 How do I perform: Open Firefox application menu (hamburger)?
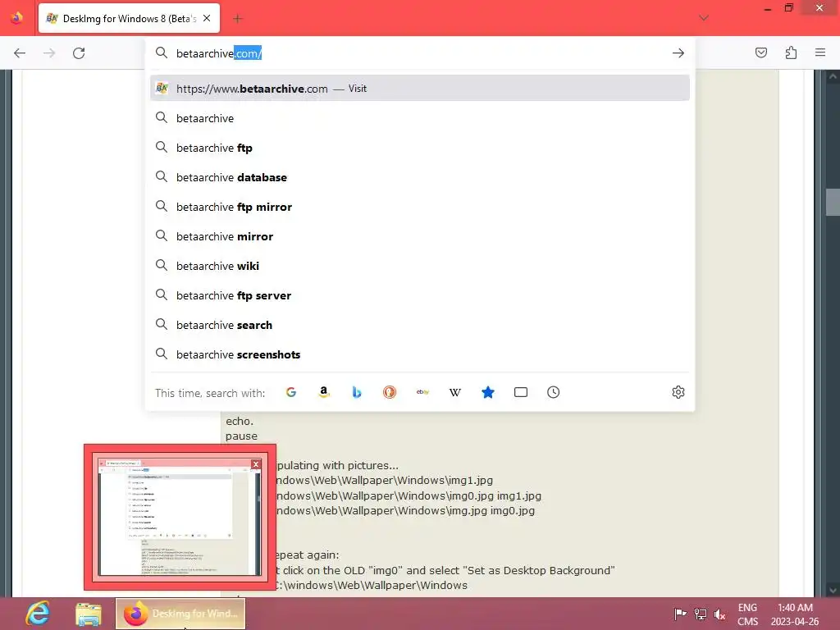coord(820,52)
